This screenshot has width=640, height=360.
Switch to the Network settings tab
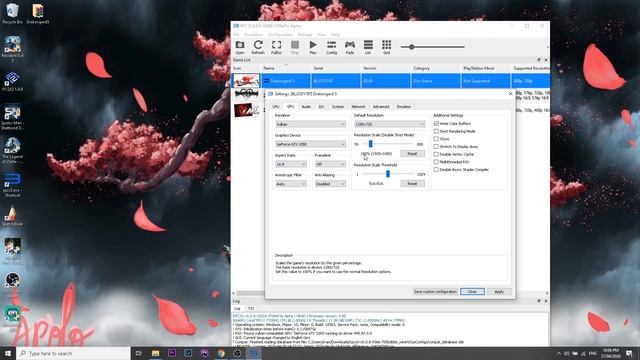pos(358,107)
